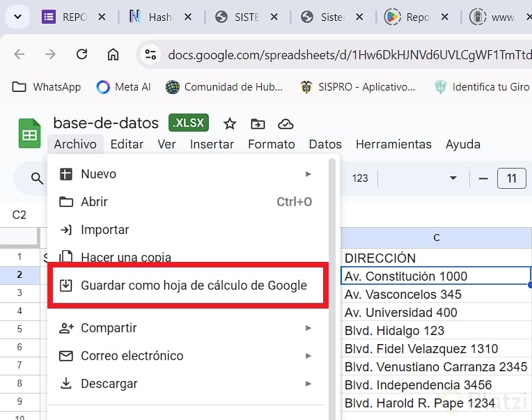The height and width of the screenshot is (420, 532).
Task: Switch to the Siste tab with globe icon
Action: (332, 17)
